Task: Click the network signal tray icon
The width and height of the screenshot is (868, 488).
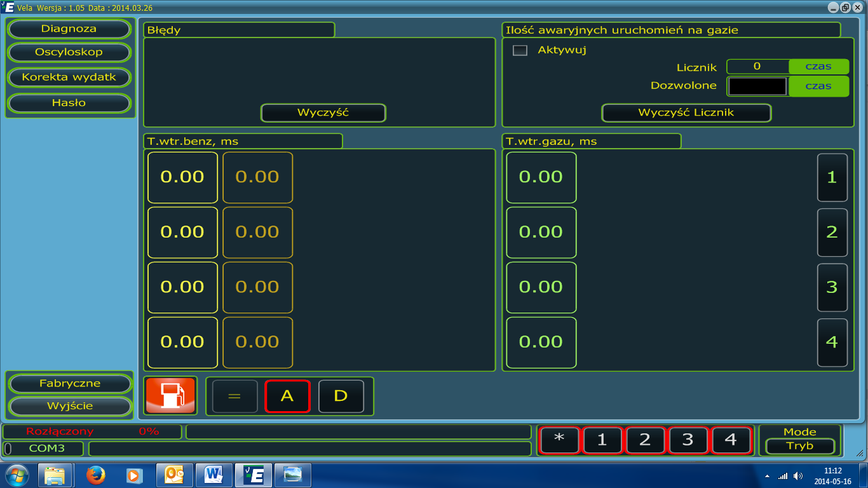Action: 783,475
